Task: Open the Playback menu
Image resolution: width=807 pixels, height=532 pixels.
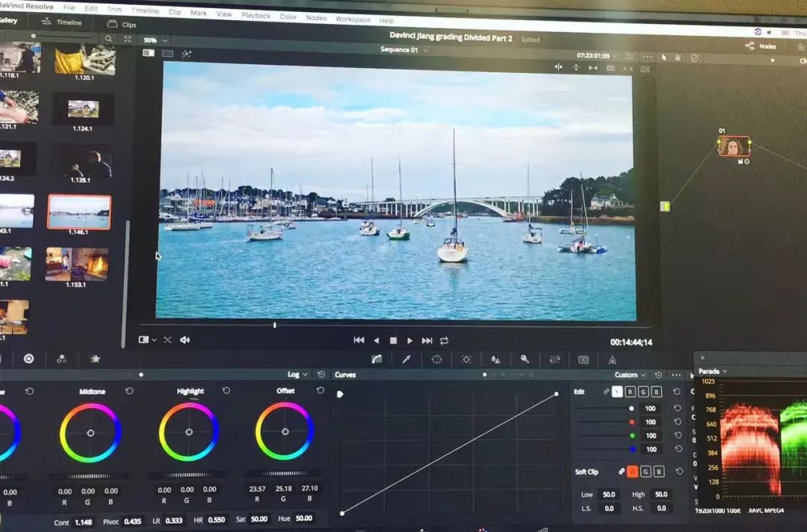Action: (256, 15)
